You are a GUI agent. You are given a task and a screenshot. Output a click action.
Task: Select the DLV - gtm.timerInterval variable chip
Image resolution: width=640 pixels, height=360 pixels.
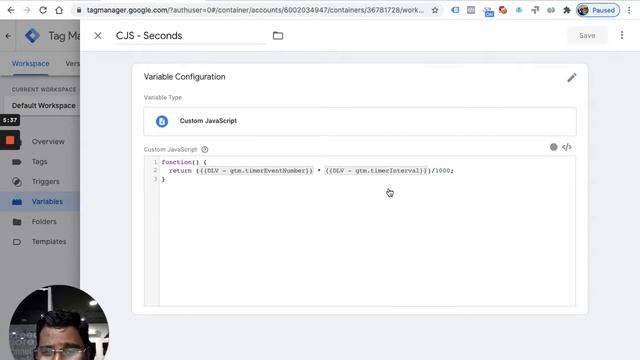376,171
